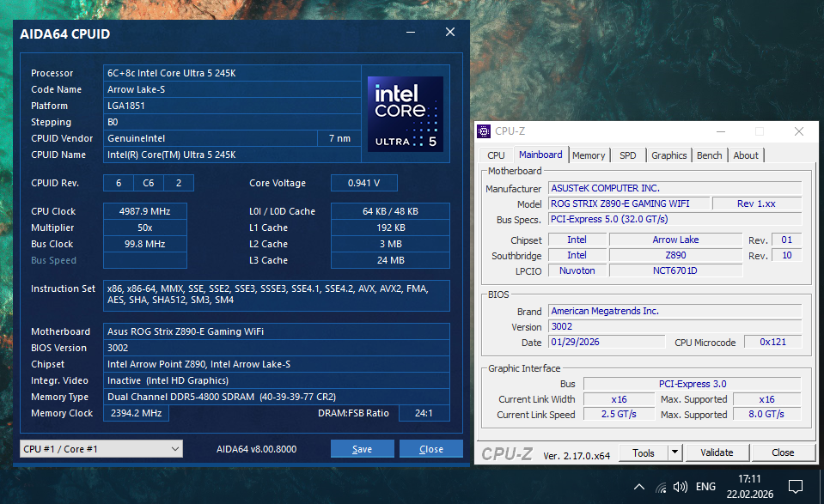Screen dimensions: 824x504
Task: Click L1 Cache value '192 KB'
Action: tap(390, 228)
